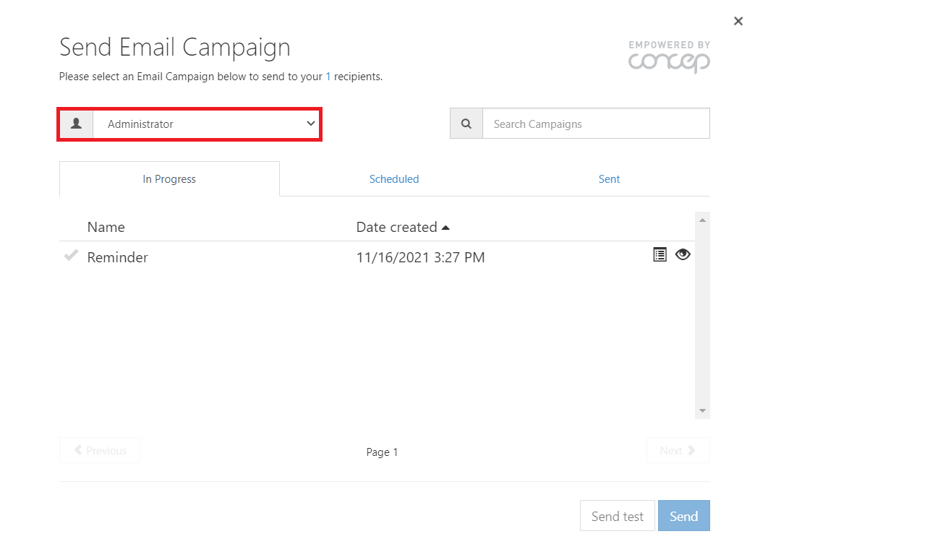Click the 1 recipients link
930x560 pixels.
tap(328, 76)
